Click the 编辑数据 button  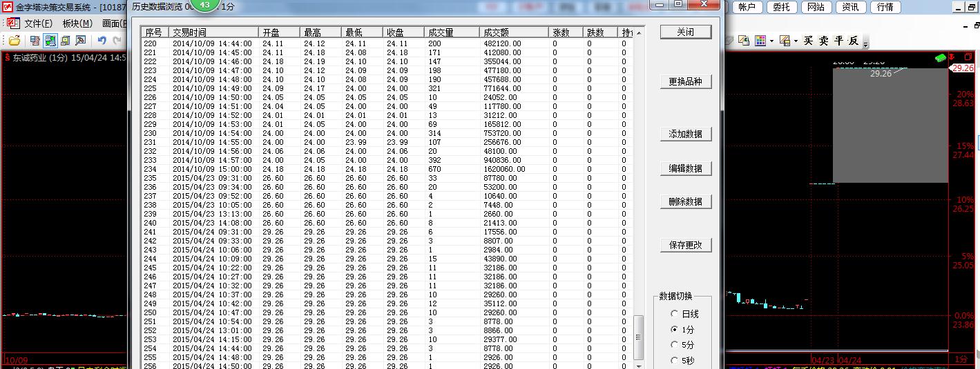tap(685, 168)
